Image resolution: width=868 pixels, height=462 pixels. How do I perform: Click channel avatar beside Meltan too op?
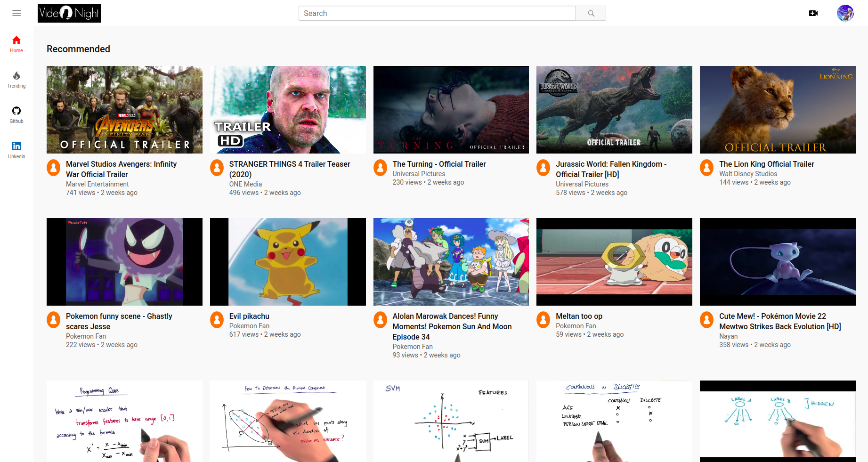tap(544, 320)
